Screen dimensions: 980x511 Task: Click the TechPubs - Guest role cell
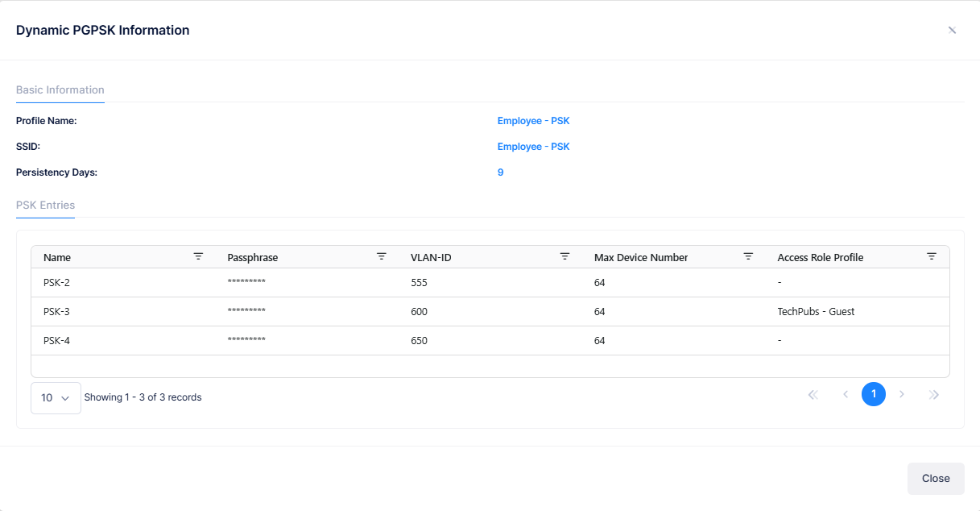(816, 312)
